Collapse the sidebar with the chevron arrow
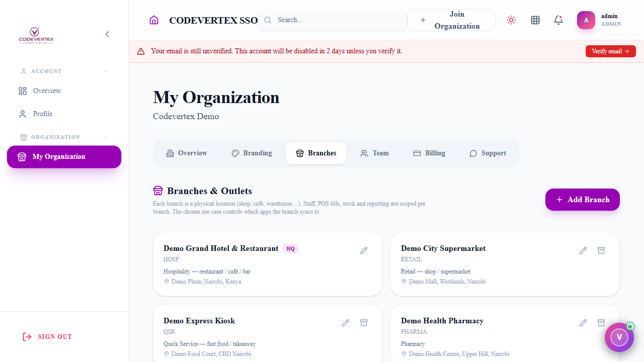The image size is (644, 362). pyautogui.click(x=107, y=34)
